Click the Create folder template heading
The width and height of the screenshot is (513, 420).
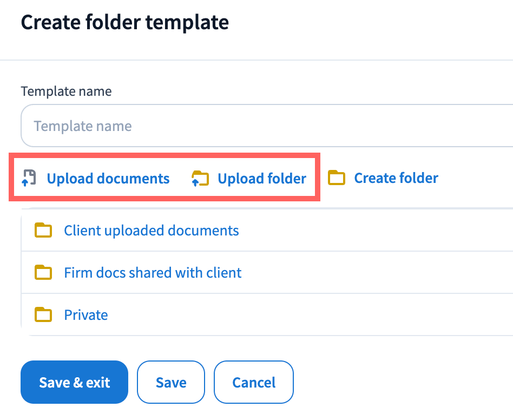coord(124,23)
